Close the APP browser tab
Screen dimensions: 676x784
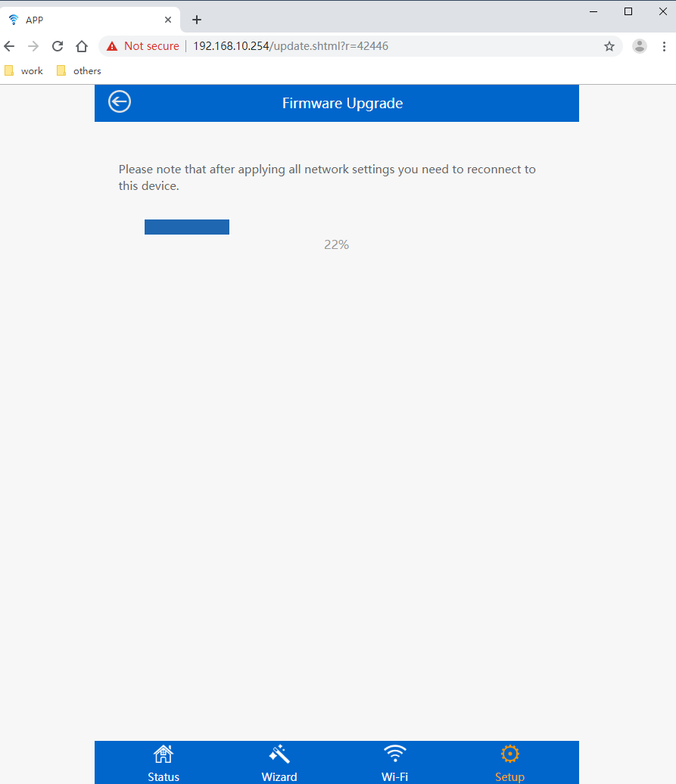(x=168, y=20)
